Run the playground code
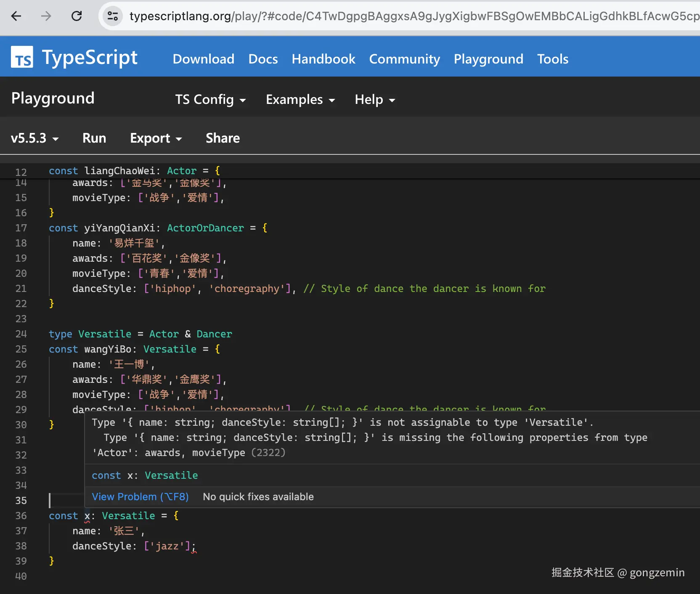The width and height of the screenshot is (700, 594). click(x=94, y=138)
